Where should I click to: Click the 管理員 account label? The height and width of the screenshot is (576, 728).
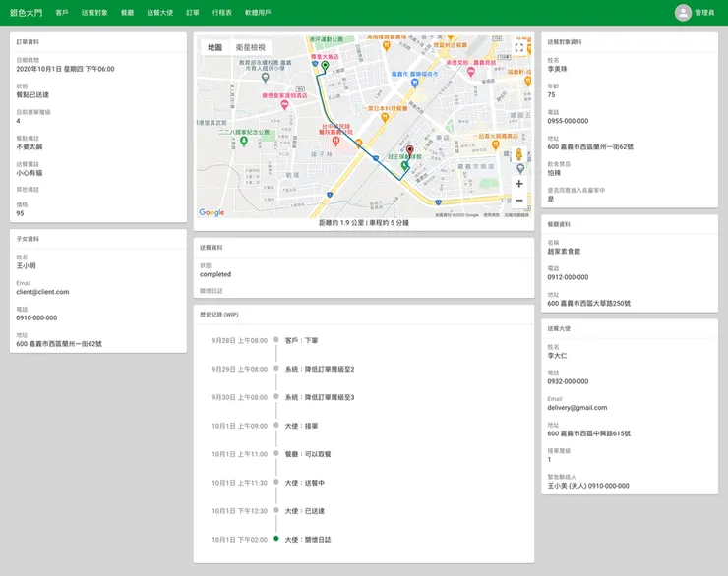tap(704, 13)
